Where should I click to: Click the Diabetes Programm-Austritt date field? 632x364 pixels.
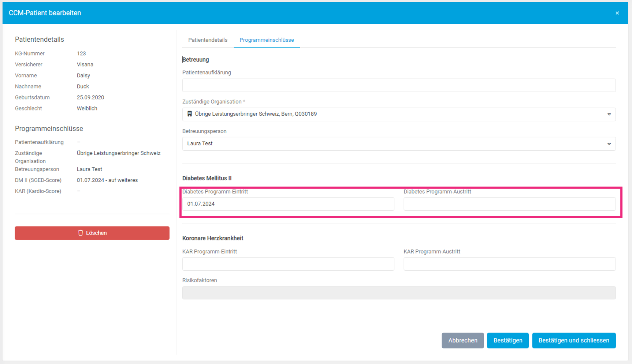point(509,204)
